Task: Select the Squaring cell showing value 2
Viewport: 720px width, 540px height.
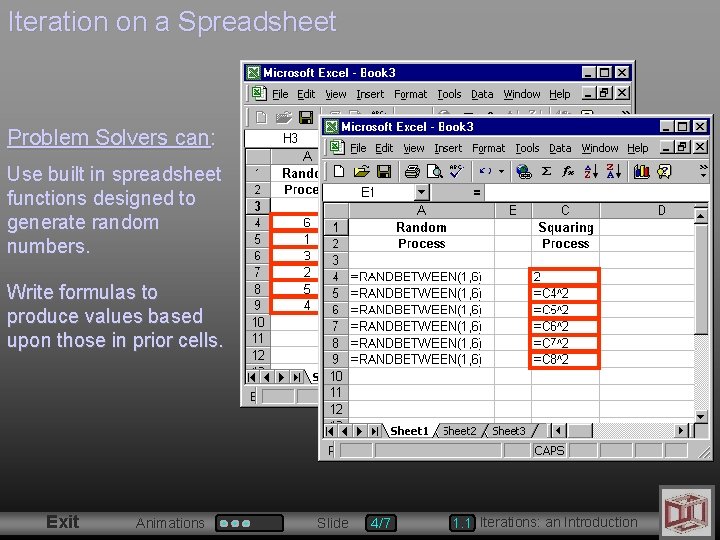Action: tap(565, 276)
